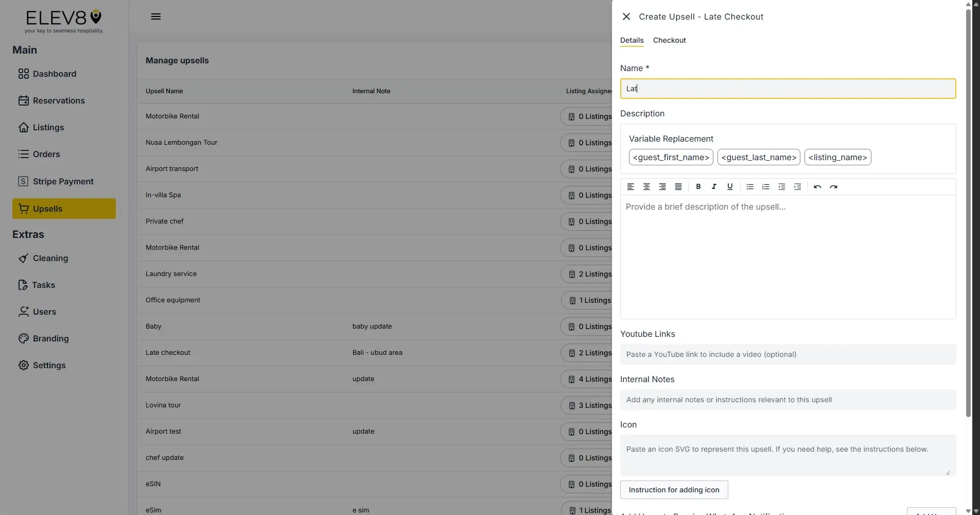Open Reservations from the sidebar
Viewport: 980px width, 515px height.
(59, 100)
